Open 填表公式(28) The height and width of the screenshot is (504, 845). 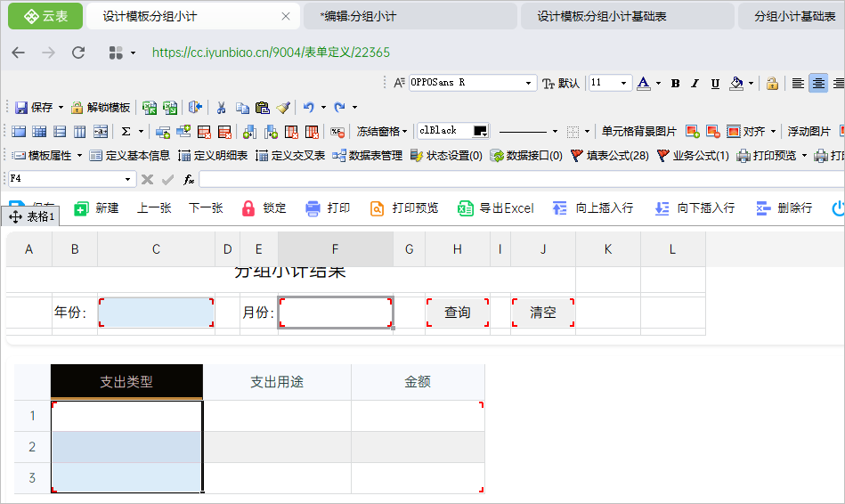pos(610,156)
